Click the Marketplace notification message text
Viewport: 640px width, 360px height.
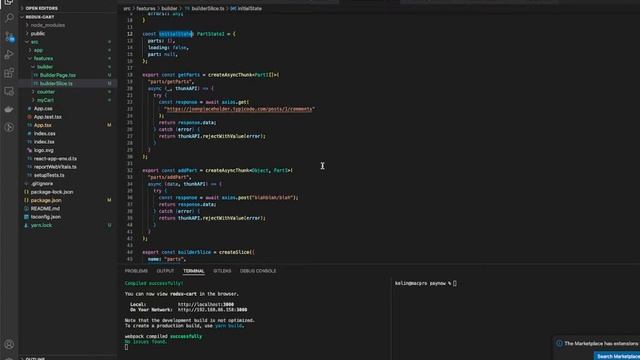601,344
